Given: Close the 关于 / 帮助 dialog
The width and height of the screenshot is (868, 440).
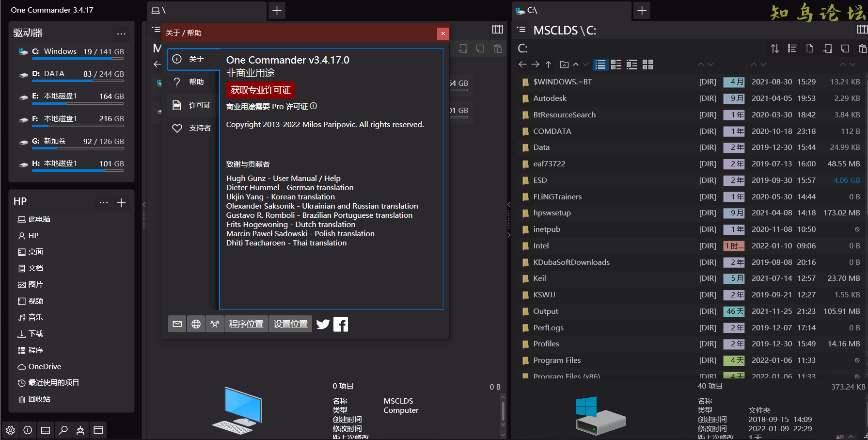Looking at the screenshot, I should pos(443,33).
